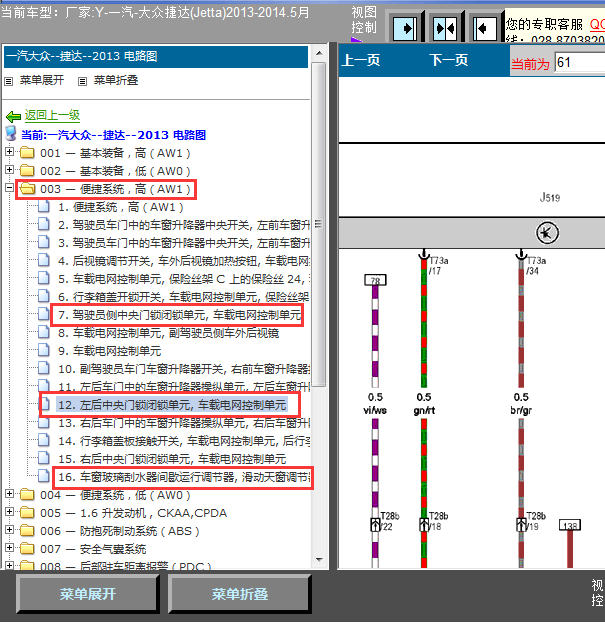
Task: Click the T28b/19 connector symbol
Action: coord(521,525)
